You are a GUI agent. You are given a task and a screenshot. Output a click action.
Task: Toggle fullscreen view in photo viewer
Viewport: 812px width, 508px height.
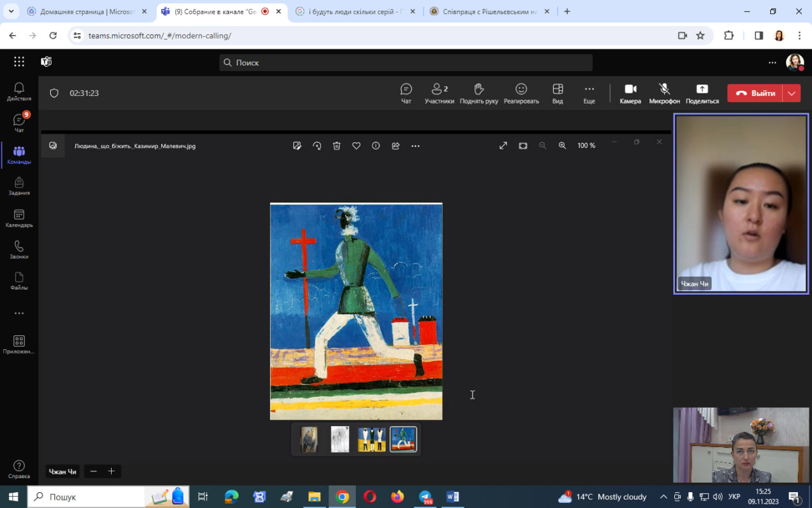[x=503, y=146]
